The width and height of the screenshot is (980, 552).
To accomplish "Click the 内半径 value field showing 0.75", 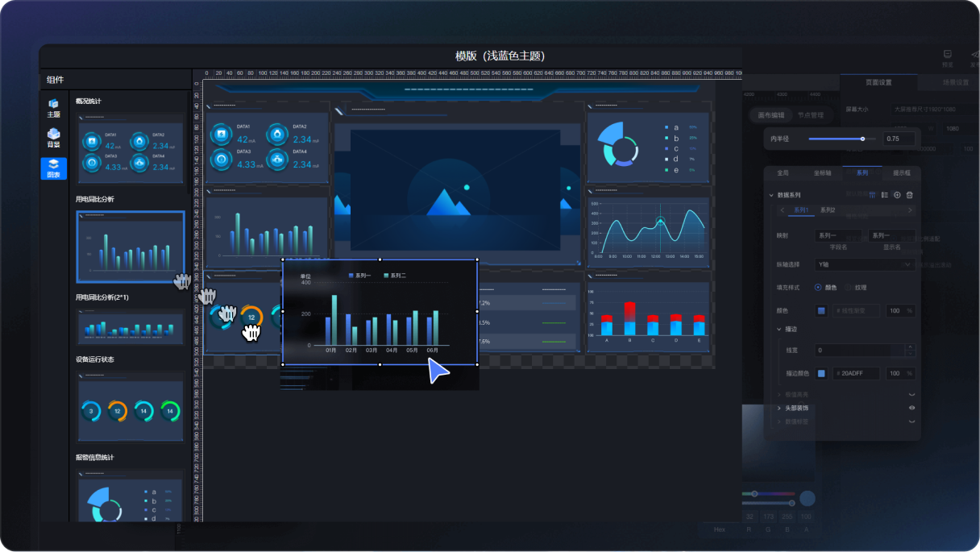I will pyautogui.click(x=899, y=139).
